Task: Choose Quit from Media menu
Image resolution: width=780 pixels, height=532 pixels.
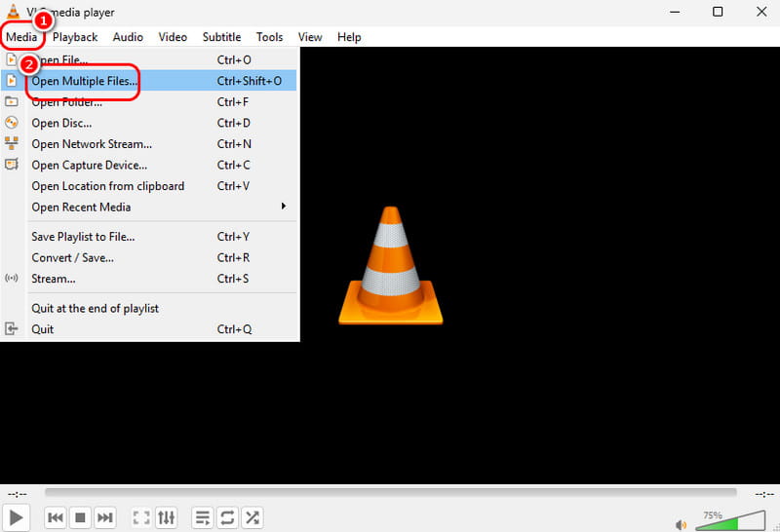Action: pos(149,329)
